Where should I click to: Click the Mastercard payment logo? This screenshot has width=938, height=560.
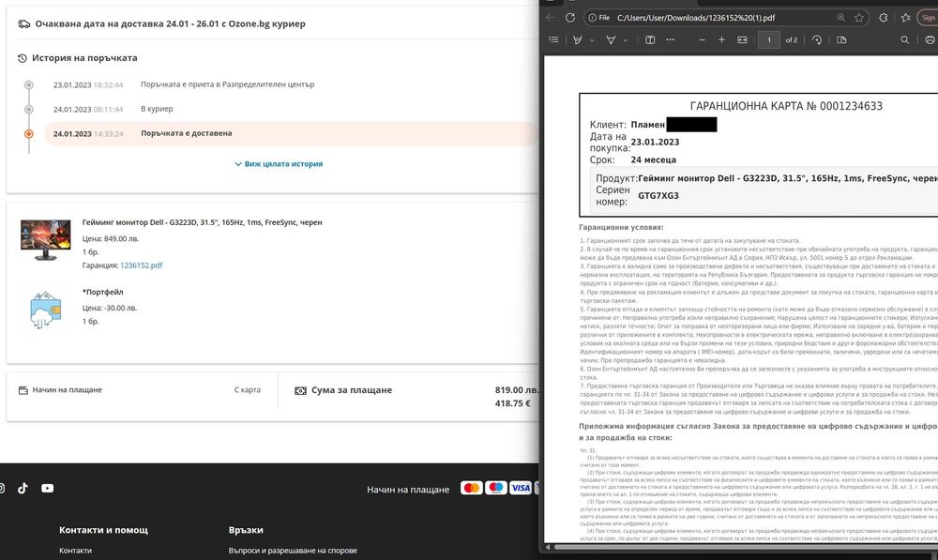pyautogui.click(x=472, y=488)
